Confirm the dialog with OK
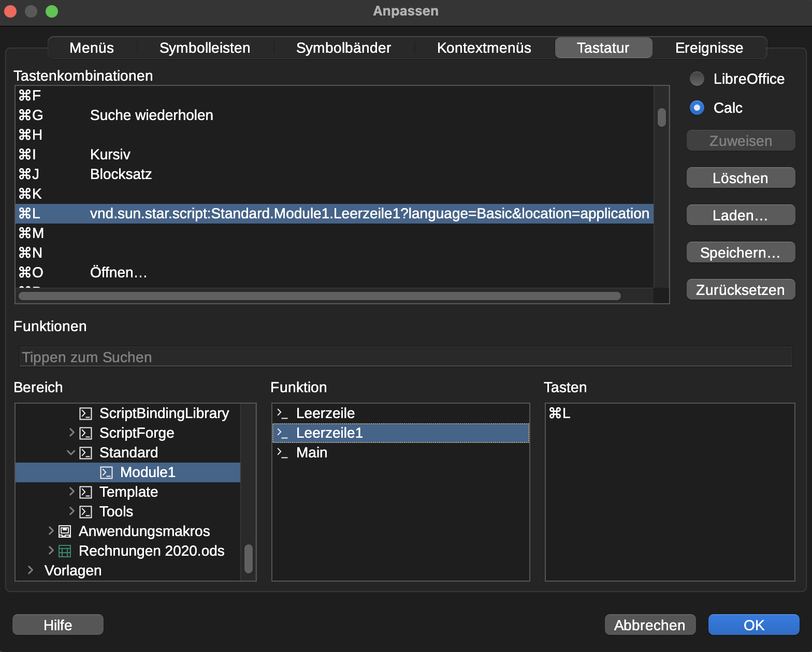812x652 pixels. 753,625
